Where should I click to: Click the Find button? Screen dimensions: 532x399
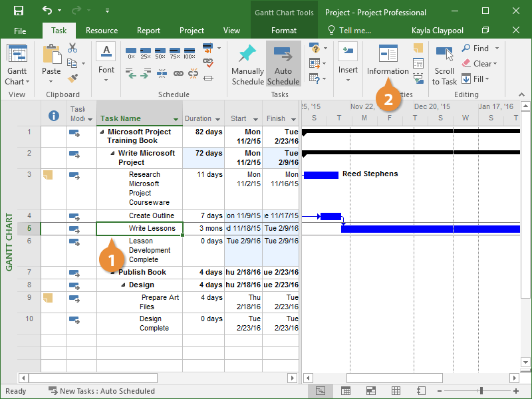point(475,49)
